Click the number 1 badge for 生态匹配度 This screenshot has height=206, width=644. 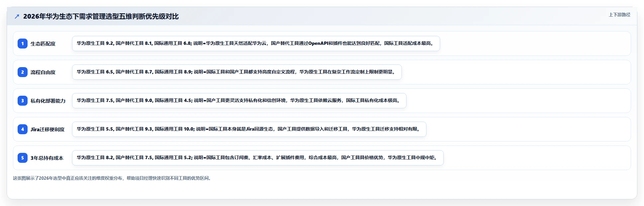[23, 44]
